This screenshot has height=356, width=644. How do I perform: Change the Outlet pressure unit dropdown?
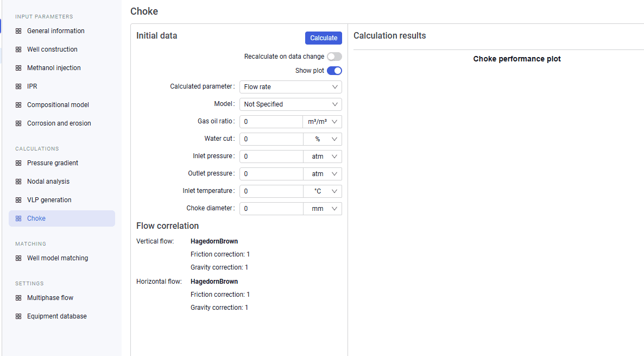tap(323, 174)
